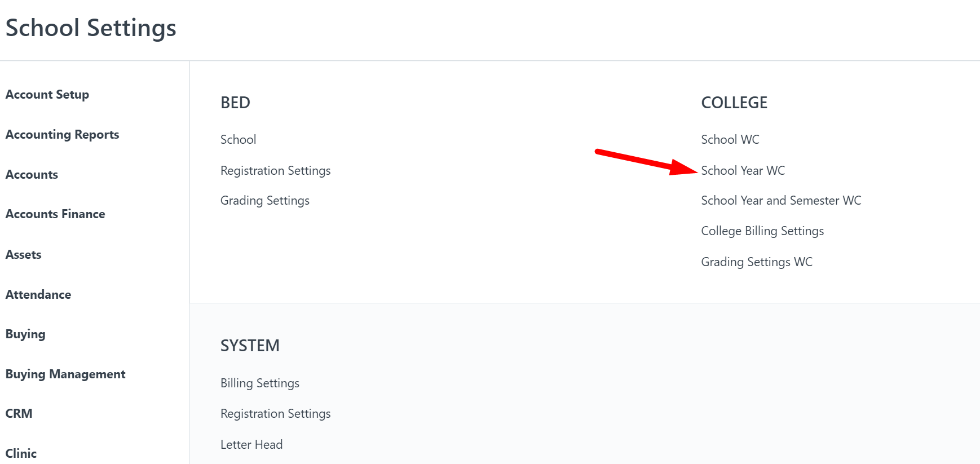Open College Billing Settings
The width and height of the screenshot is (980, 464).
[762, 231]
